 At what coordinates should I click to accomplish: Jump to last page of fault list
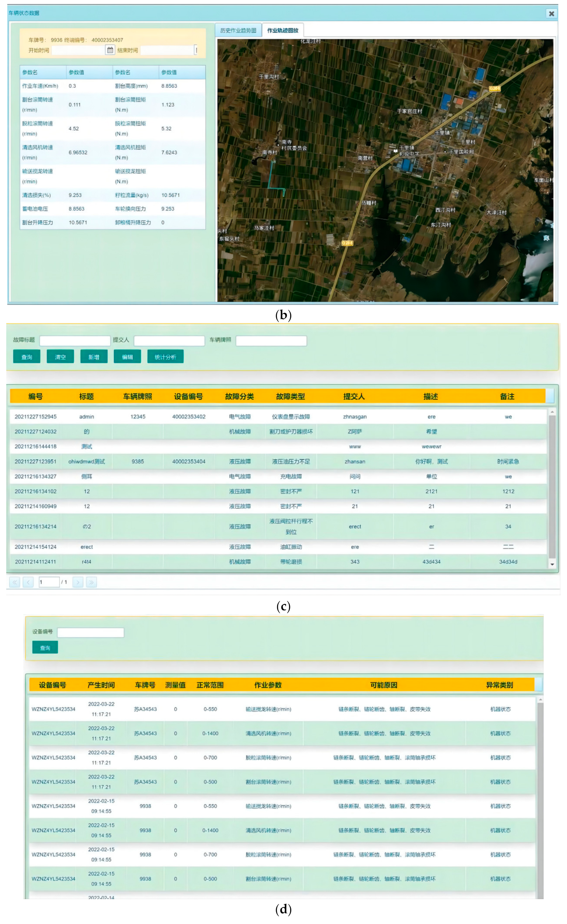(91, 582)
